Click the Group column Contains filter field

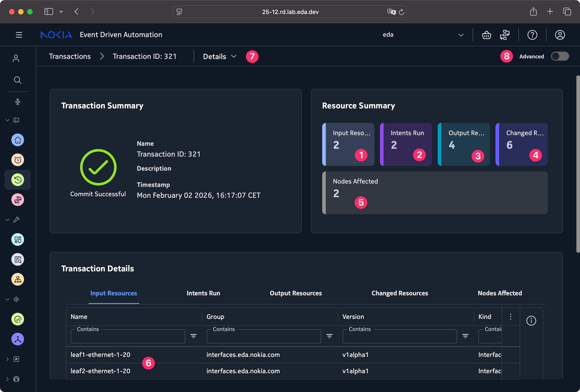(x=263, y=337)
